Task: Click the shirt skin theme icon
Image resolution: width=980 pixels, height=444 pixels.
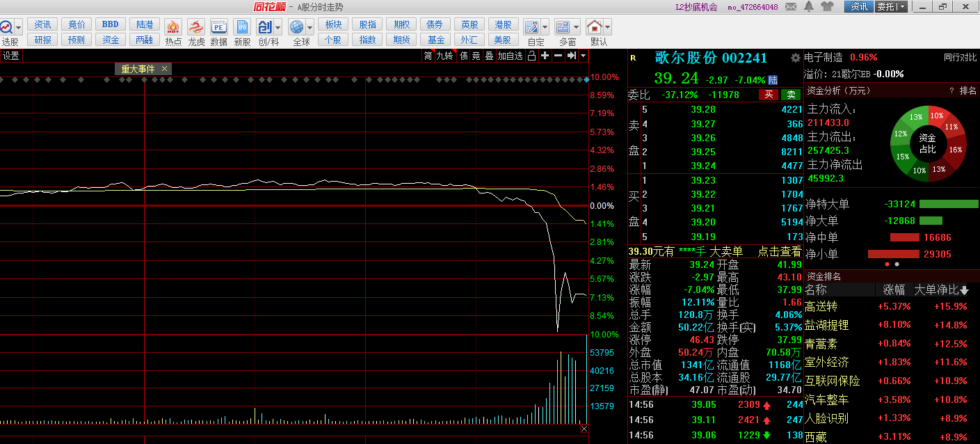Action: coord(828,7)
